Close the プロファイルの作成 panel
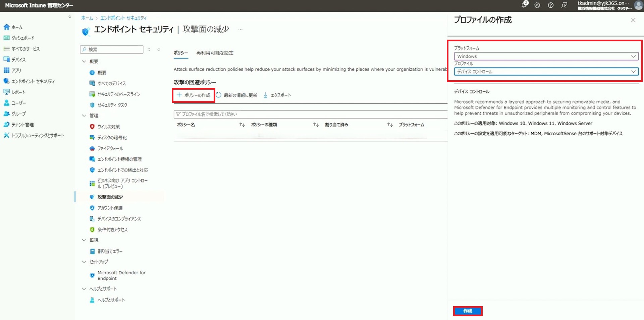Image resolution: width=644 pixels, height=320 pixels. tap(633, 20)
